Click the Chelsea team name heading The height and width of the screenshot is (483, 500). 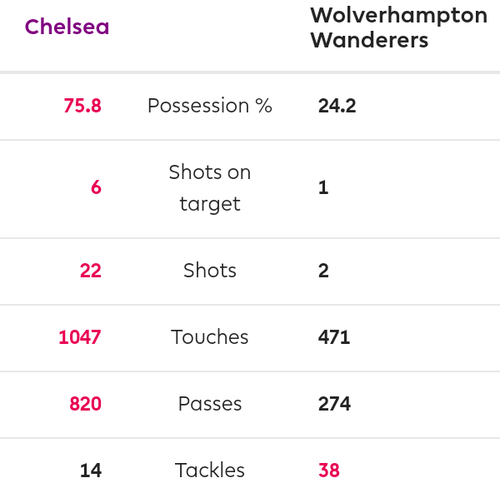point(67,27)
